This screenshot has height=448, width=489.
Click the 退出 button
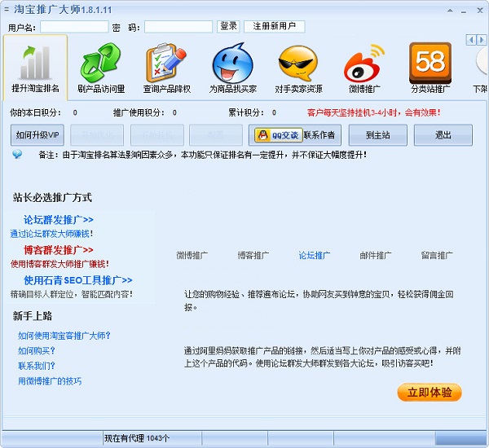[443, 135]
